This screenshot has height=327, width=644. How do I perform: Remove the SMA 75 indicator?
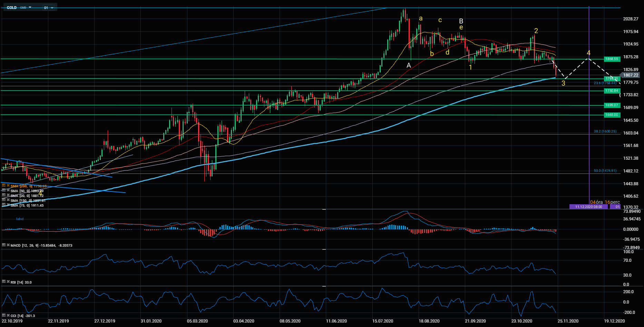click(x=8, y=205)
